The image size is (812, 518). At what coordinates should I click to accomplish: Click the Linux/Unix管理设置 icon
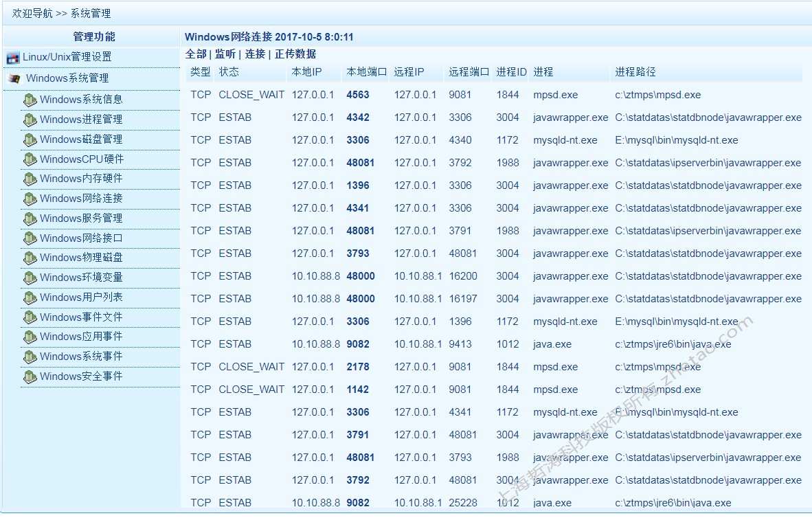(x=13, y=58)
